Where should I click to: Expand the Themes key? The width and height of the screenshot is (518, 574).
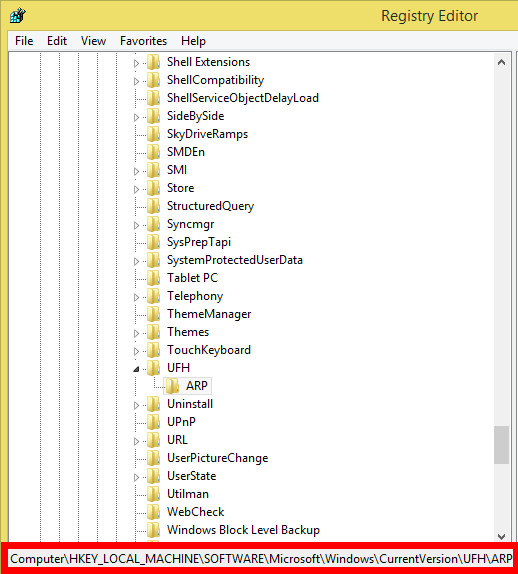coord(136,333)
